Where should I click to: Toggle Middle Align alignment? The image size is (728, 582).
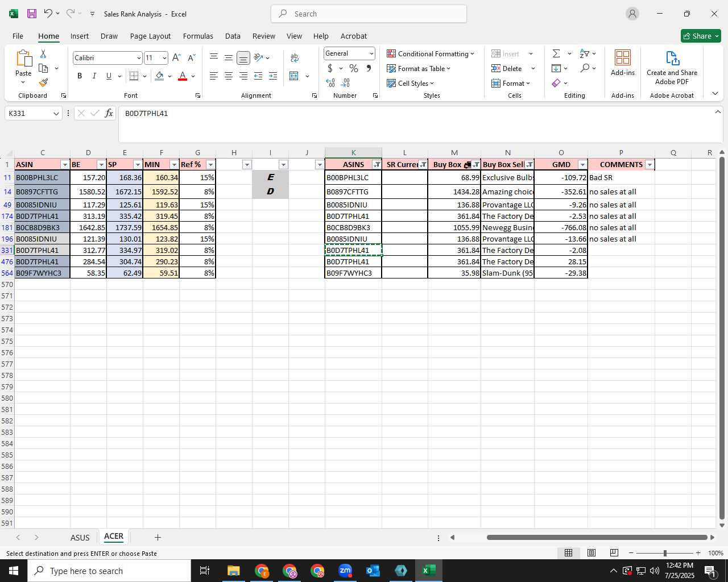pyautogui.click(x=229, y=57)
